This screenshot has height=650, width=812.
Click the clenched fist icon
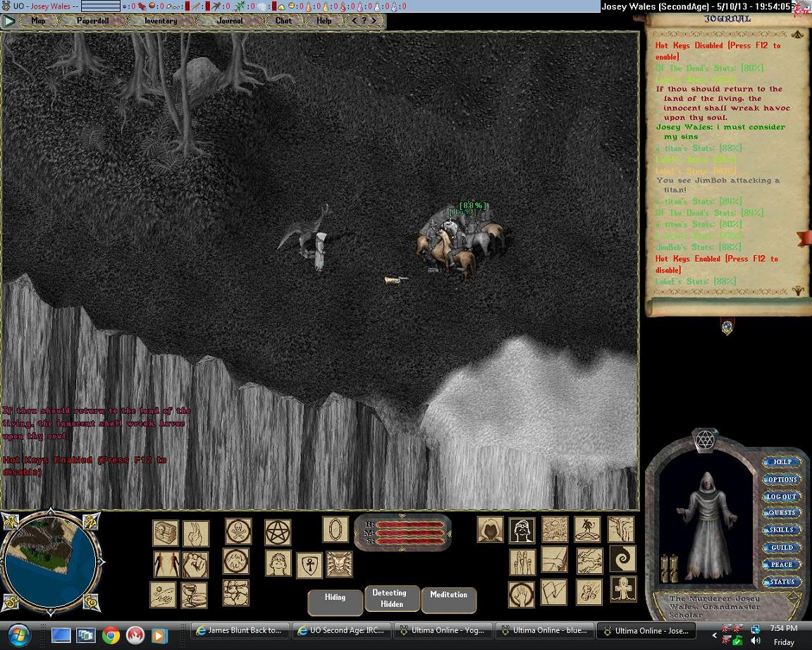[x=195, y=564]
